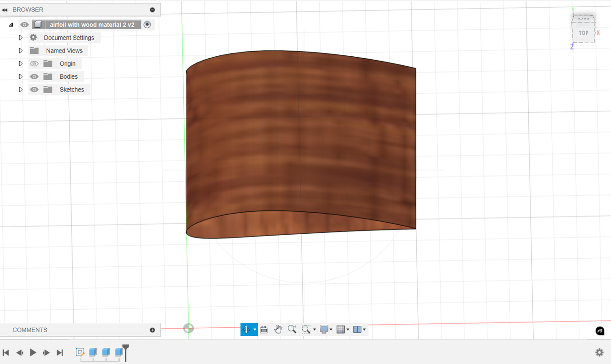This screenshot has height=364, width=611.
Task: Step forward one feature in timeline
Action: pyautogui.click(x=46, y=353)
